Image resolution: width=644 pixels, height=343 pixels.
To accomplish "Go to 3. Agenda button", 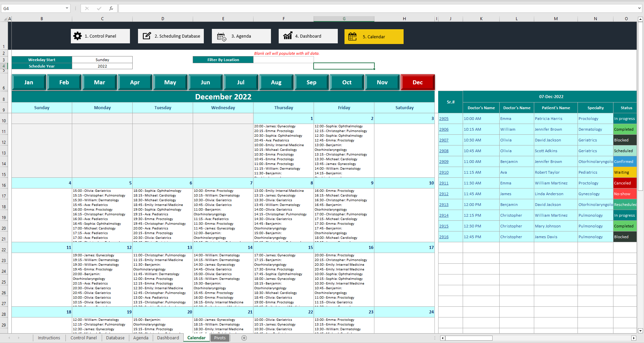I will (241, 36).
